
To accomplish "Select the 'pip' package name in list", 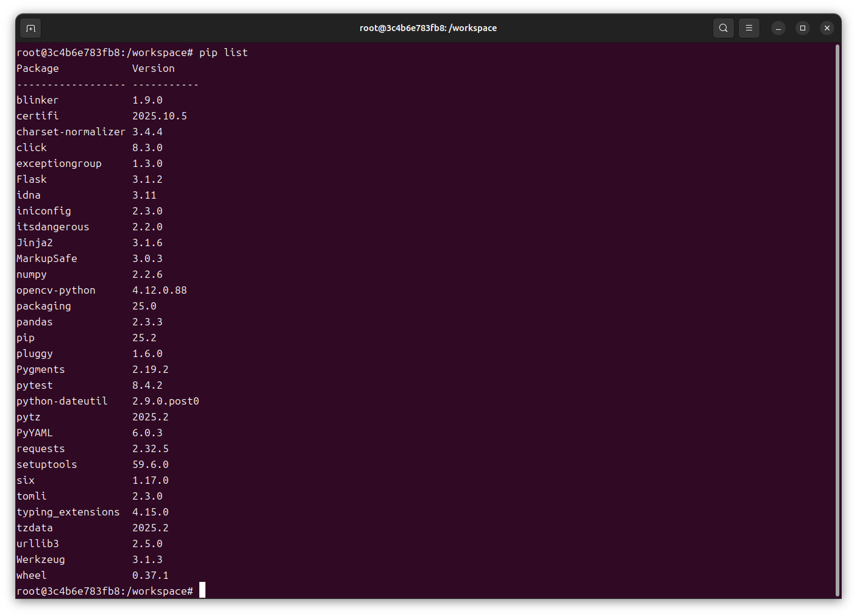I will 26,338.
